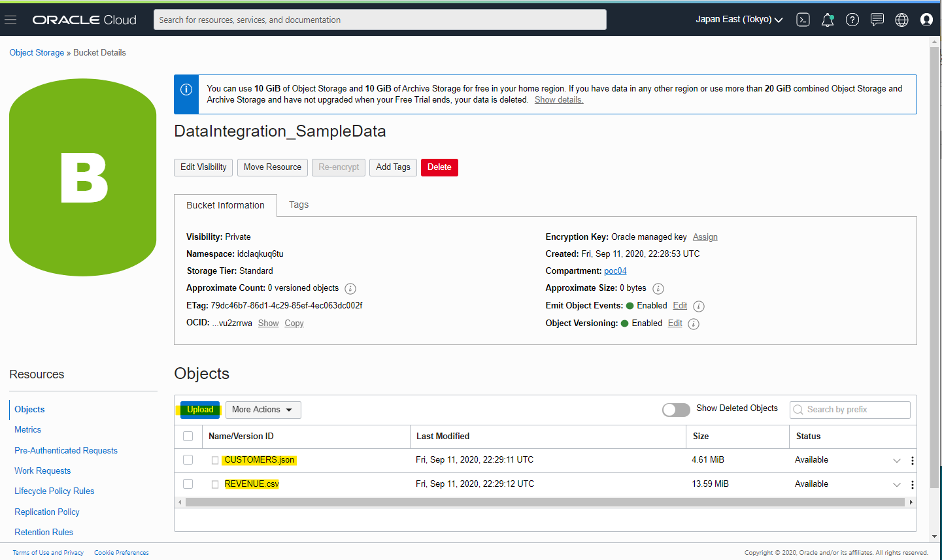Select Lifecycle Policy Rules in the sidebar
Viewport: 942px width, 560px height.
click(x=54, y=491)
